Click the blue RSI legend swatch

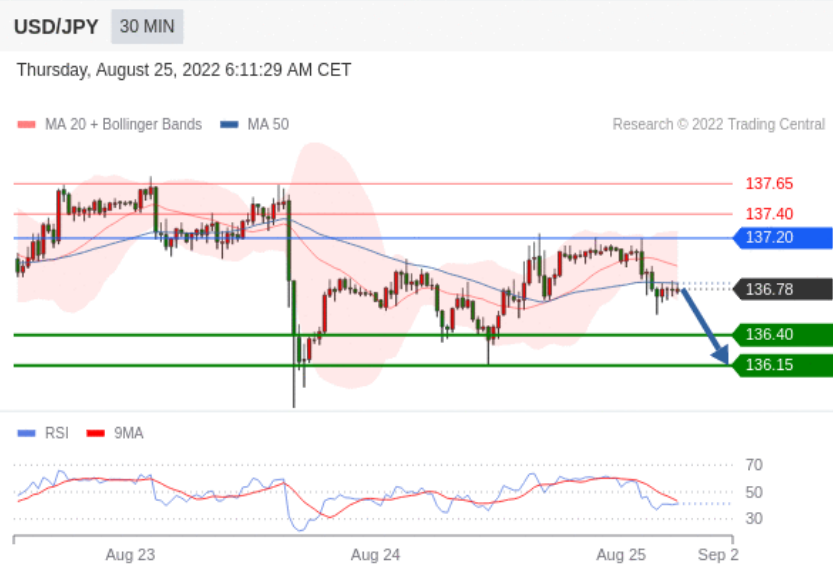coord(27,433)
